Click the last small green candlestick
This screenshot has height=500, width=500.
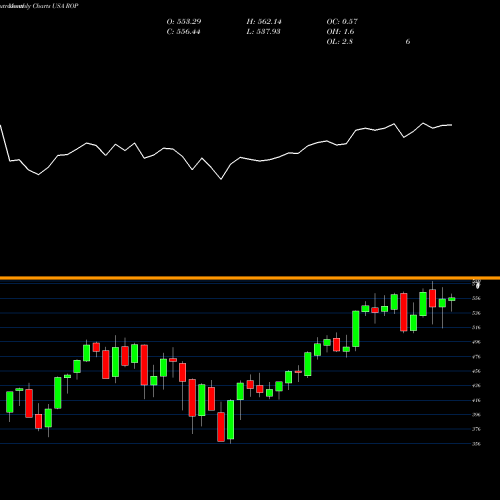[452, 299]
